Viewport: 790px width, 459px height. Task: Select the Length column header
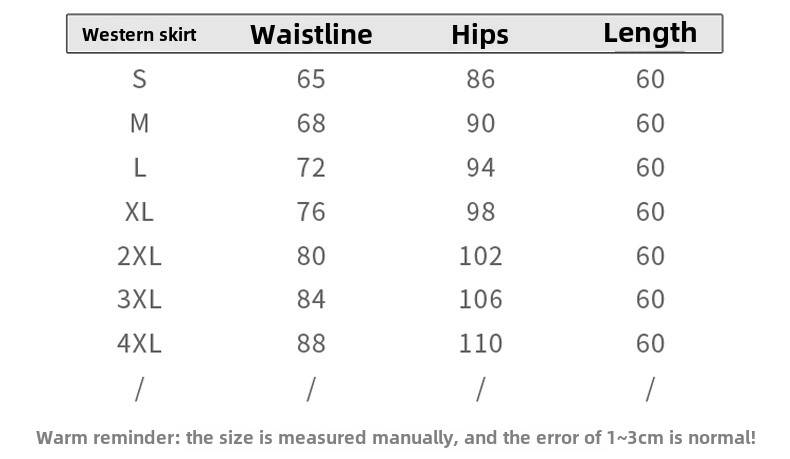[x=650, y=33]
